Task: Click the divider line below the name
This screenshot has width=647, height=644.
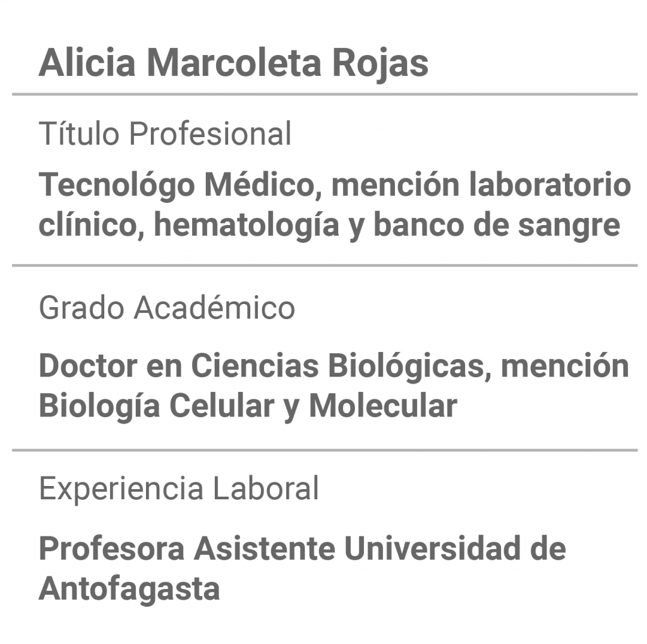Action: tap(325, 94)
